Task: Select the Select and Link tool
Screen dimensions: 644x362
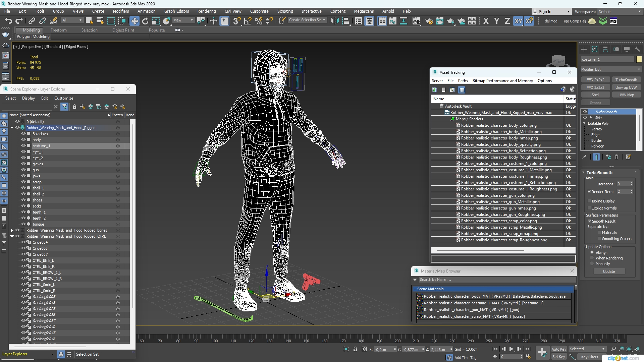Action: coord(32,21)
